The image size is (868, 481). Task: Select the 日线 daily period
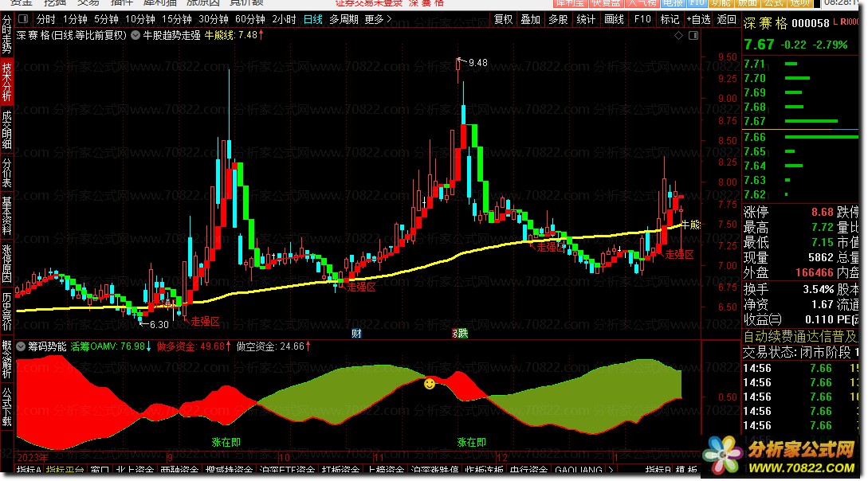coord(312,19)
